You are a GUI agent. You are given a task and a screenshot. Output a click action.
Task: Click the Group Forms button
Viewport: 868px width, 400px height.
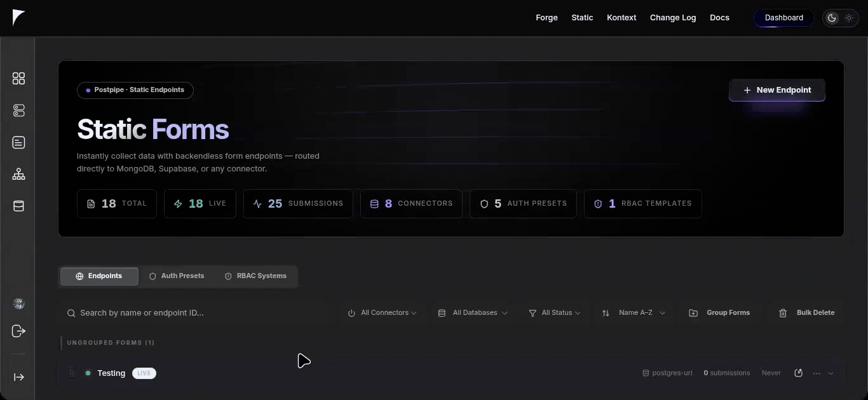pyautogui.click(x=719, y=313)
